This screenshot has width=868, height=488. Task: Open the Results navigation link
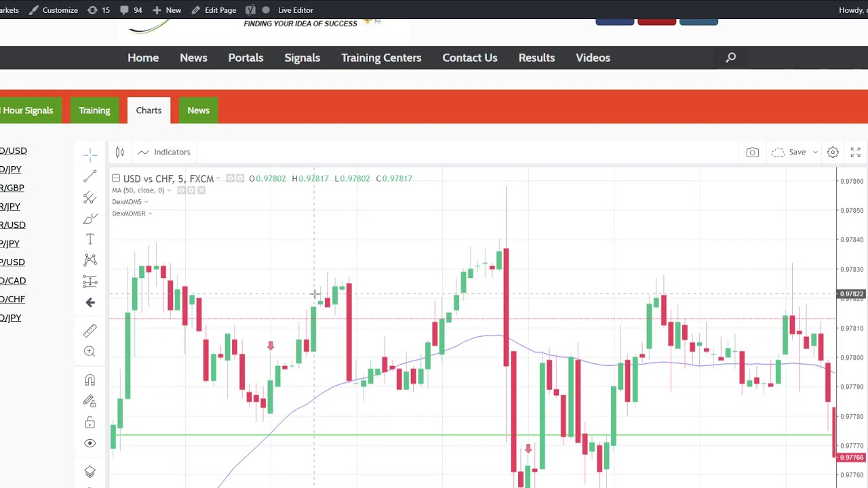536,58
